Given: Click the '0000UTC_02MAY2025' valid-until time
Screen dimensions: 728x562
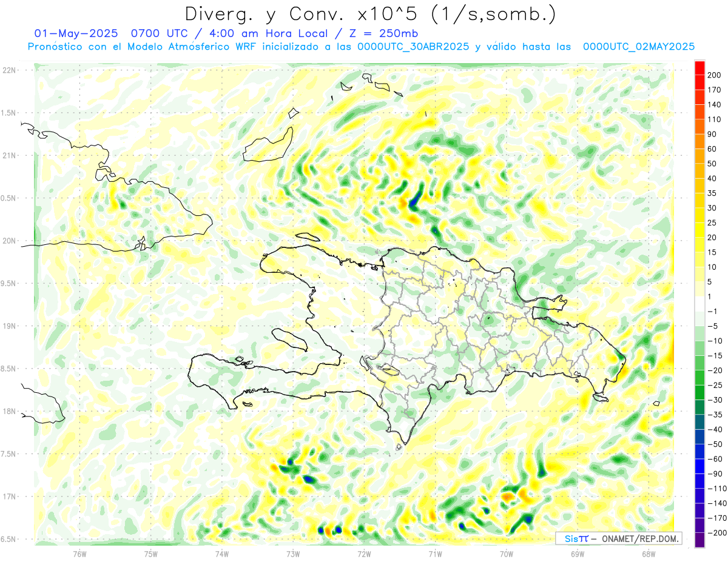Looking at the screenshot, I should coord(638,47).
